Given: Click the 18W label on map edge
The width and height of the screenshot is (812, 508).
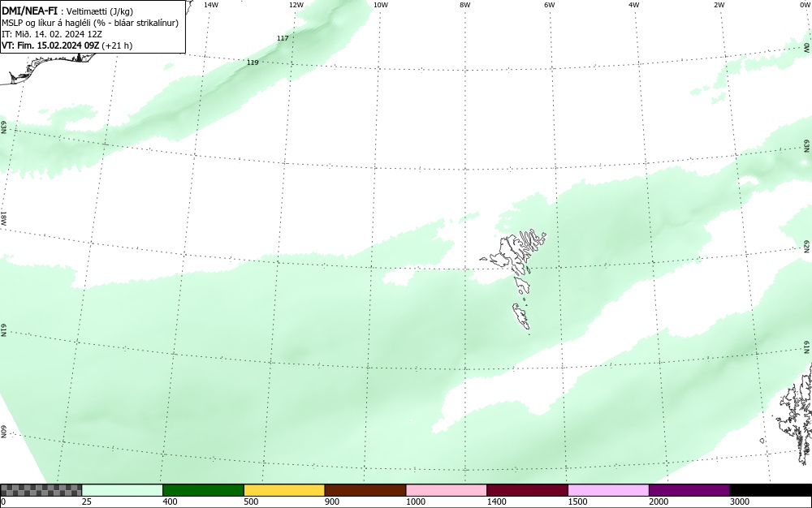Looking at the screenshot, I should pos(3,217).
